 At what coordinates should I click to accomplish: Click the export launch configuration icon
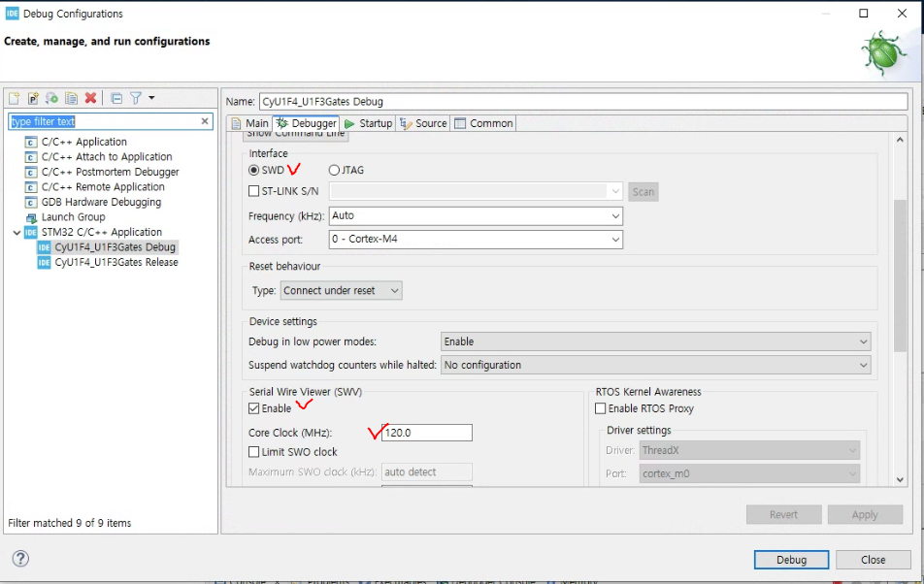(x=51, y=98)
